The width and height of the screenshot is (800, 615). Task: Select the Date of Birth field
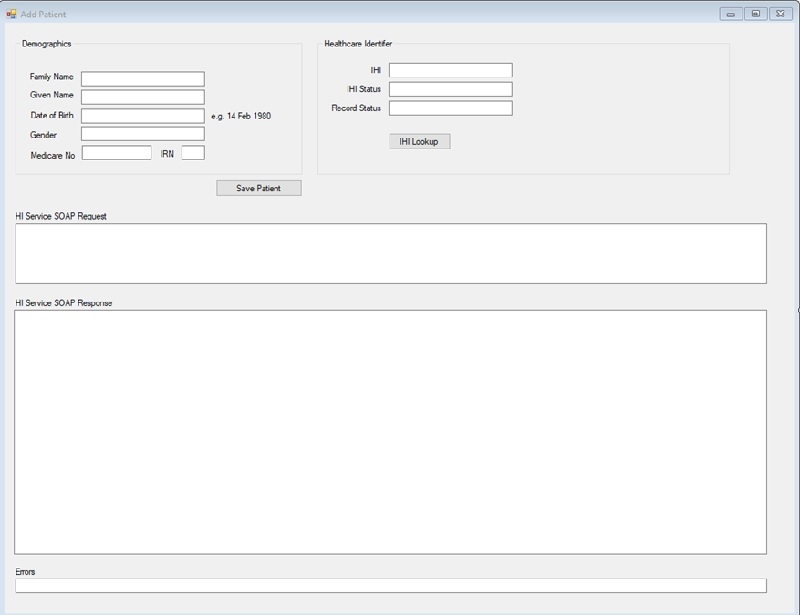142,114
